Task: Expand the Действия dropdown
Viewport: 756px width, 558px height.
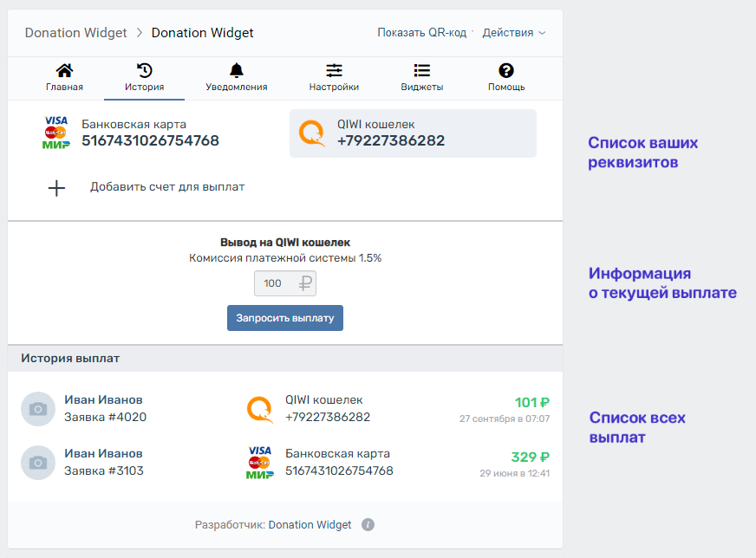Action: (513, 33)
